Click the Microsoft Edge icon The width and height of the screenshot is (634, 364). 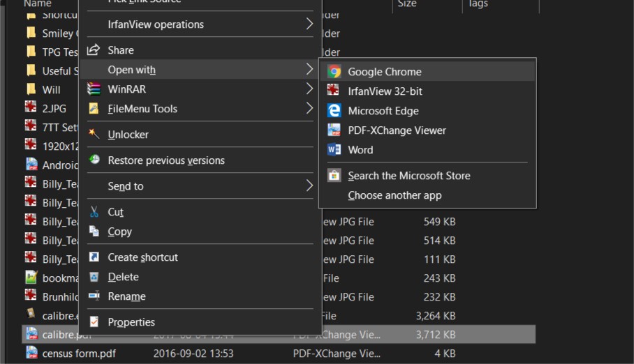334,111
